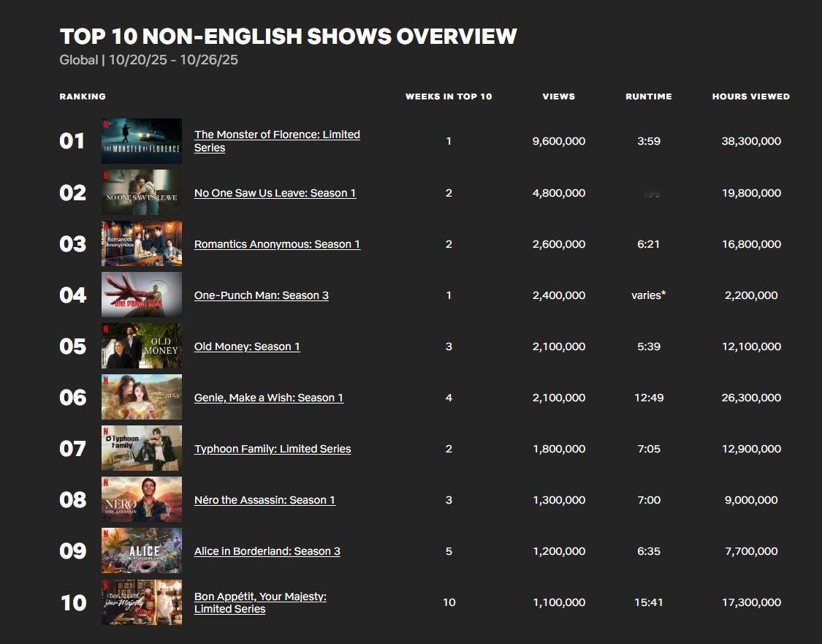Click the Global date range subtitle
This screenshot has width=822, height=644.
(148, 60)
